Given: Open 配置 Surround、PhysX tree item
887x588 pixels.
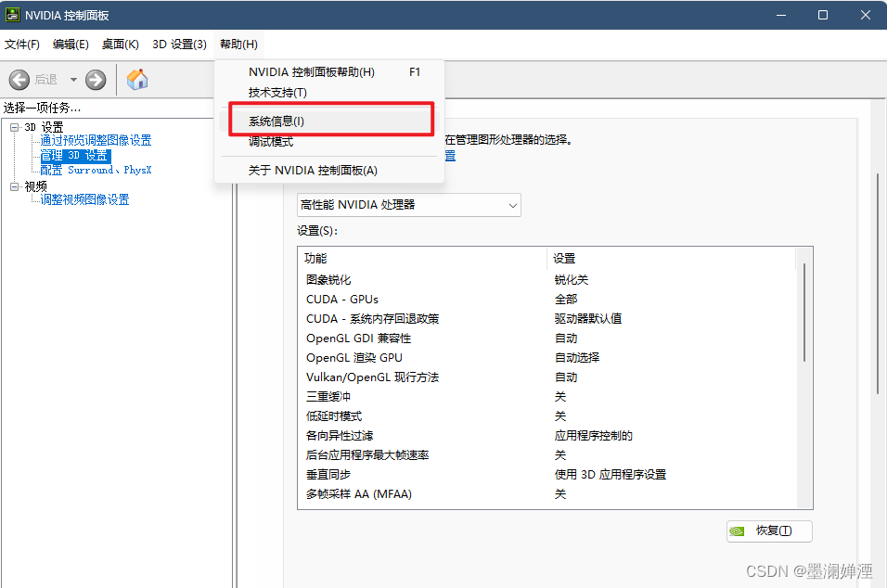Looking at the screenshot, I should (x=96, y=170).
